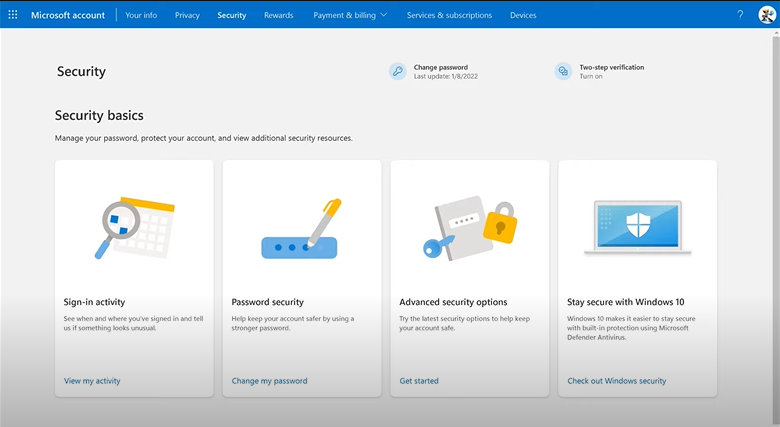
Task: Click the page vertical scrollbar
Action: [x=776, y=228]
